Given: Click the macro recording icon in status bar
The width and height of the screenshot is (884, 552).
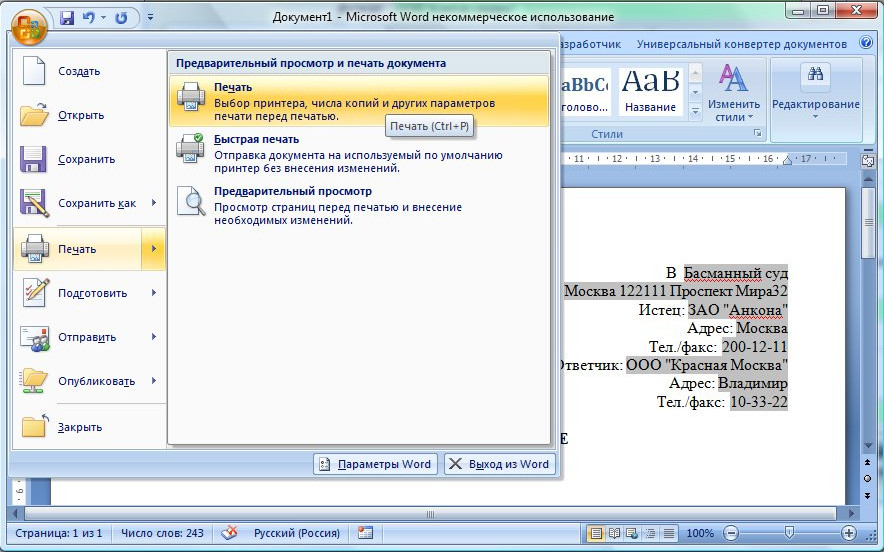Looking at the screenshot, I should point(366,534).
